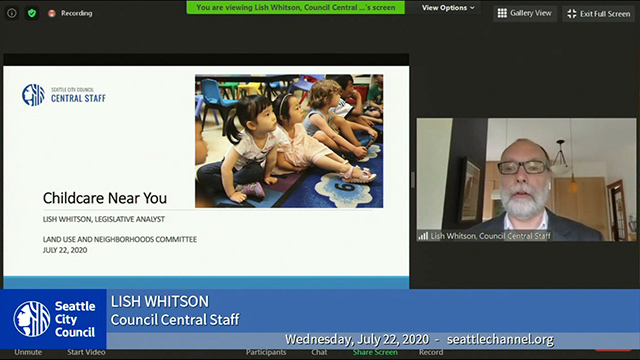
Task: Click the View Options chevron arrow
Action: click(x=472, y=8)
